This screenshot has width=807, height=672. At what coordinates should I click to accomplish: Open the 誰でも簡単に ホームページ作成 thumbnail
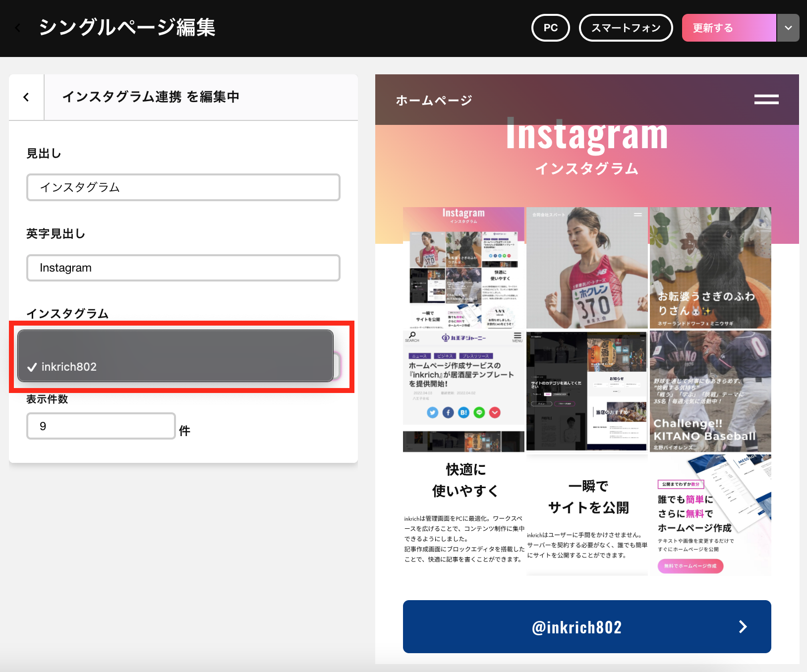pyautogui.click(x=710, y=514)
